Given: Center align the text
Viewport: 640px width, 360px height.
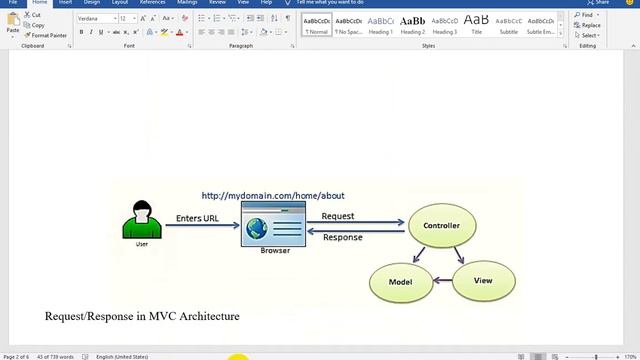Looking at the screenshot, I should [x=211, y=32].
